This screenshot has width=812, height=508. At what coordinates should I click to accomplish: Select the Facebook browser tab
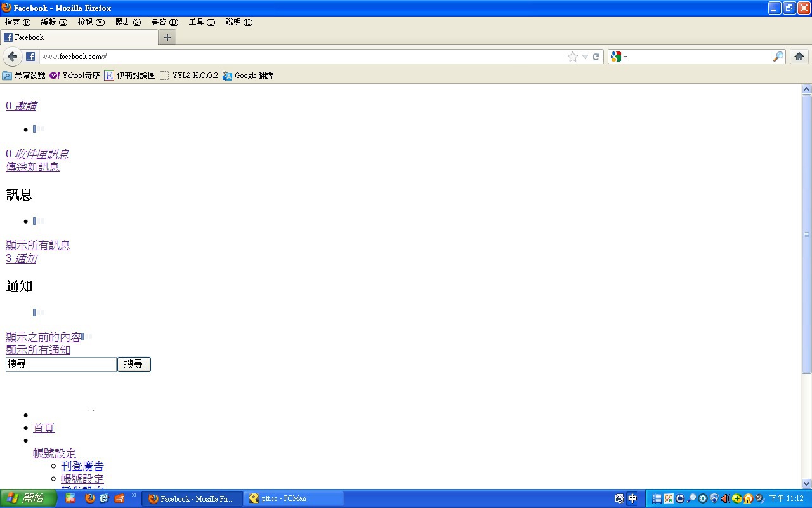[x=79, y=37]
